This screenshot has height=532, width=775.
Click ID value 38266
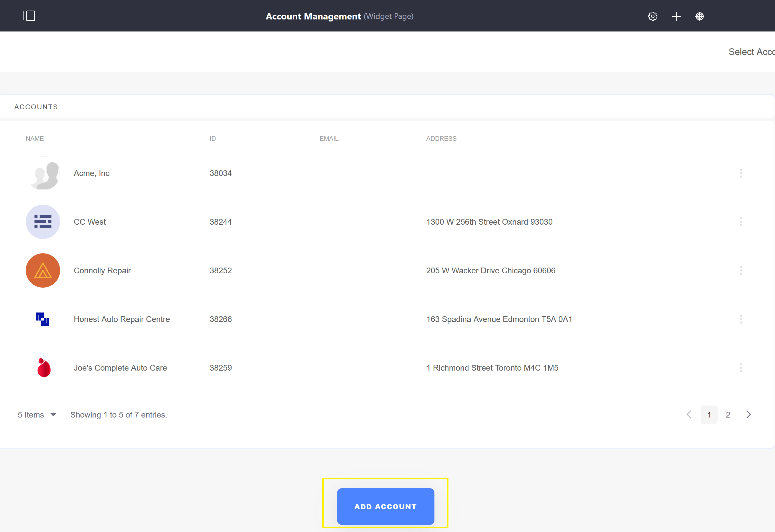(x=221, y=319)
